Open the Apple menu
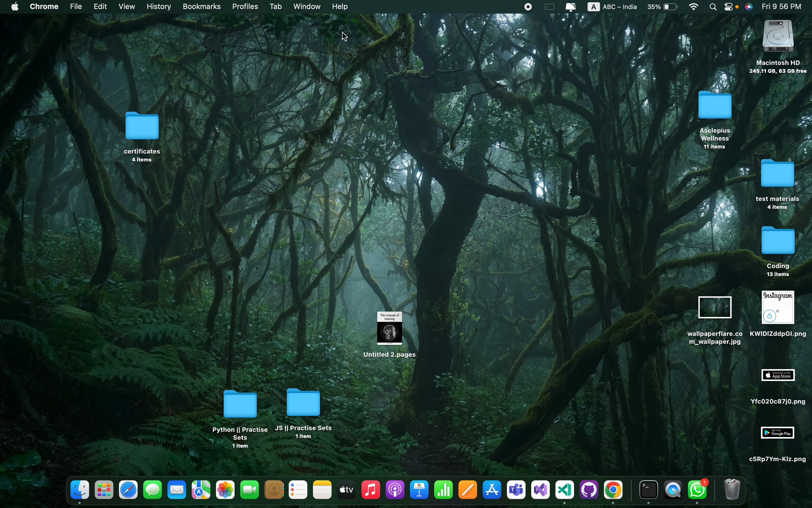The height and width of the screenshot is (508, 812). pos(15,7)
